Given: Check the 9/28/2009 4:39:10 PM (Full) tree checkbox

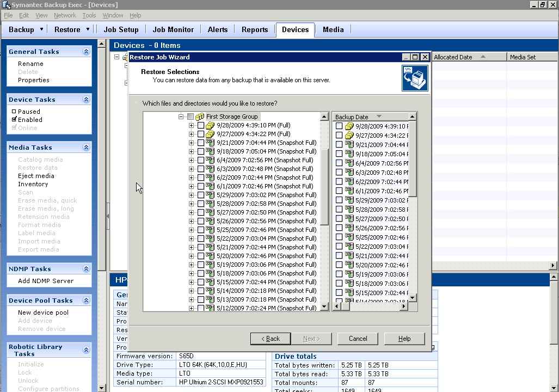Looking at the screenshot, I should (x=201, y=125).
